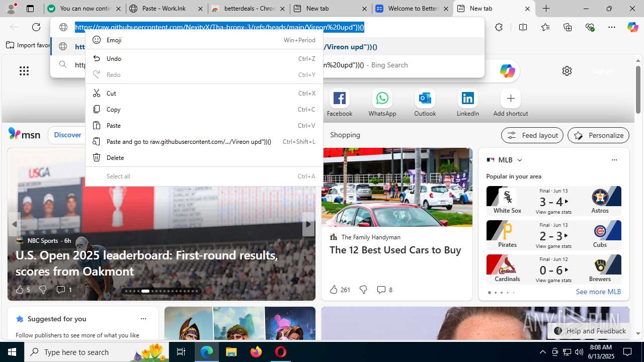Refresh the page with the reload icon
The image size is (644, 362).
click(x=36, y=27)
